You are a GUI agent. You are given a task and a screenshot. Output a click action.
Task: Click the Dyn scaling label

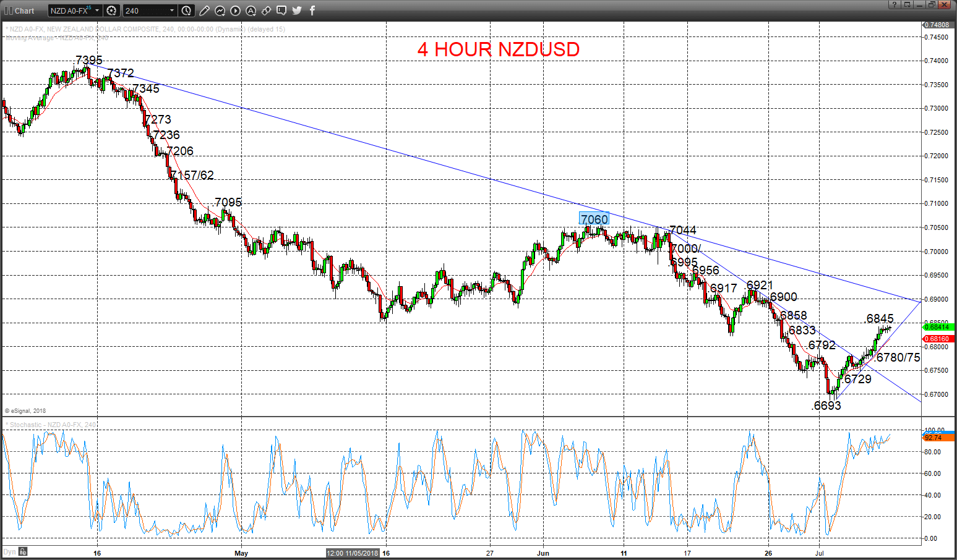point(9,552)
